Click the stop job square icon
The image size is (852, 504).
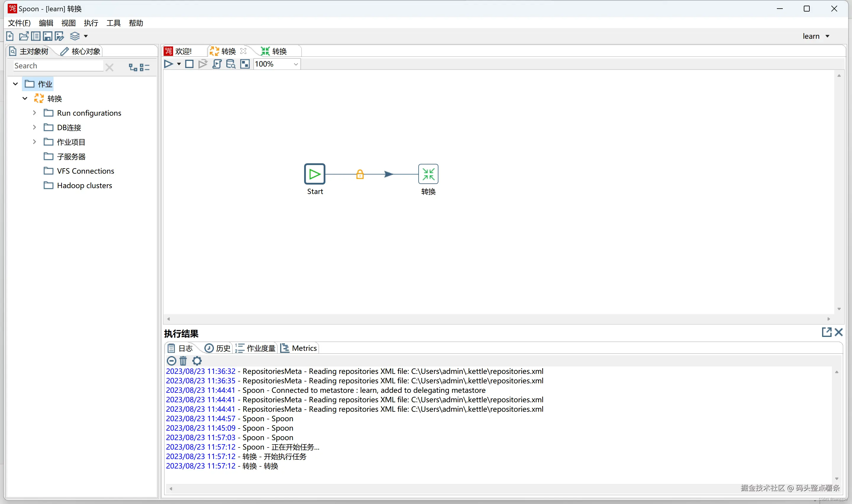click(x=189, y=64)
